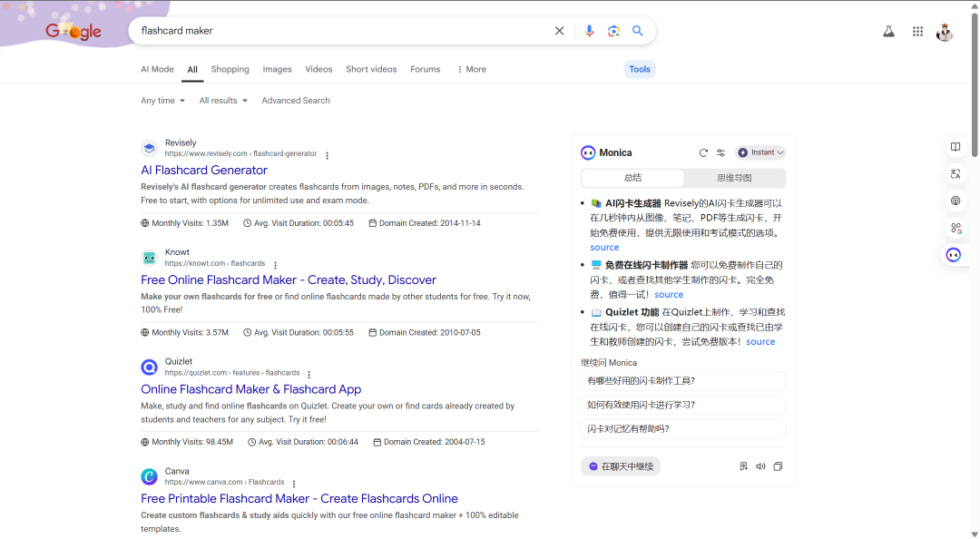Open the podcast-style sidebar icon
This screenshot has width=980, height=539.
tap(955, 201)
